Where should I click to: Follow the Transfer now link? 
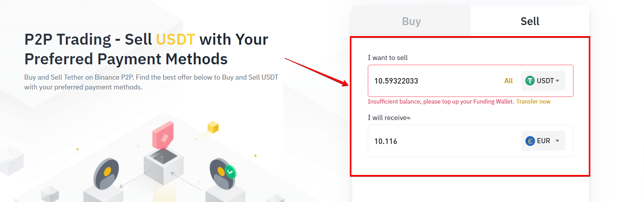click(x=533, y=102)
